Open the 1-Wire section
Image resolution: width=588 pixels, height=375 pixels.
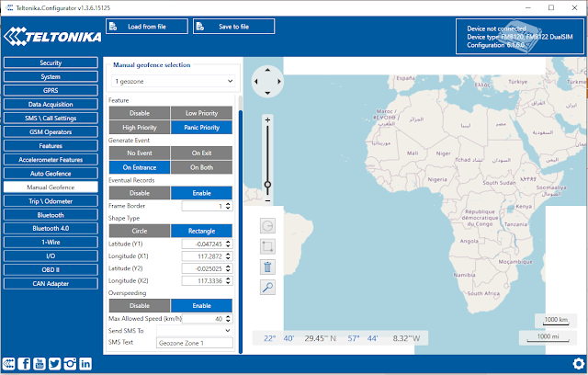(x=51, y=243)
